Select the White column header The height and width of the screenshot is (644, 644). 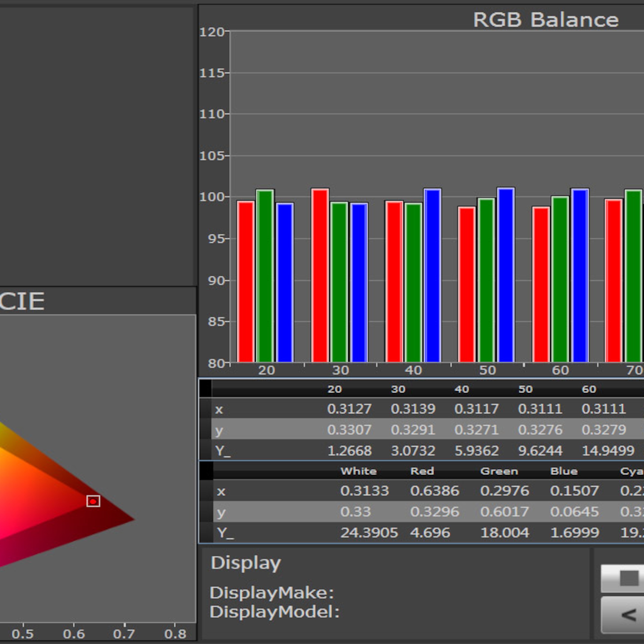(x=358, y=471)
